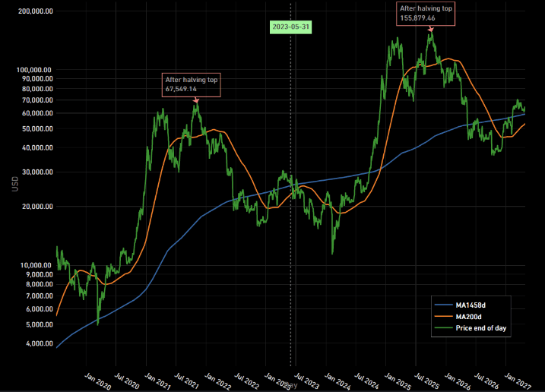
Task: Click the 4,000.00 y-axis tick label
Action: [37, 343]
